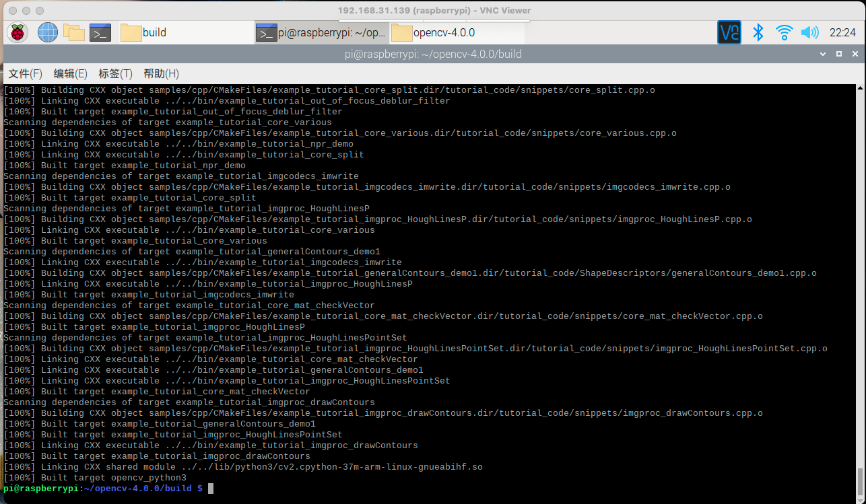Viewport: 866px width, 504px height.
Task: Click "Linking CXX executable ../../bin/example_tutorial_imgproc_drawContours"
Action: pyautogui.click(x=211, y=445)
